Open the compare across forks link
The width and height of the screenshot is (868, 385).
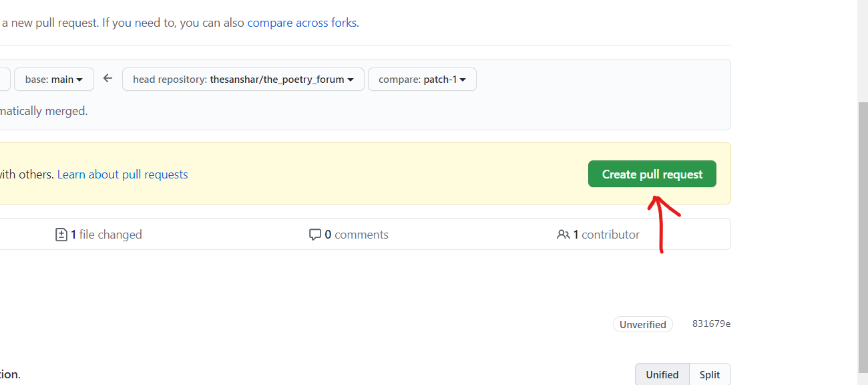(302, 23)
